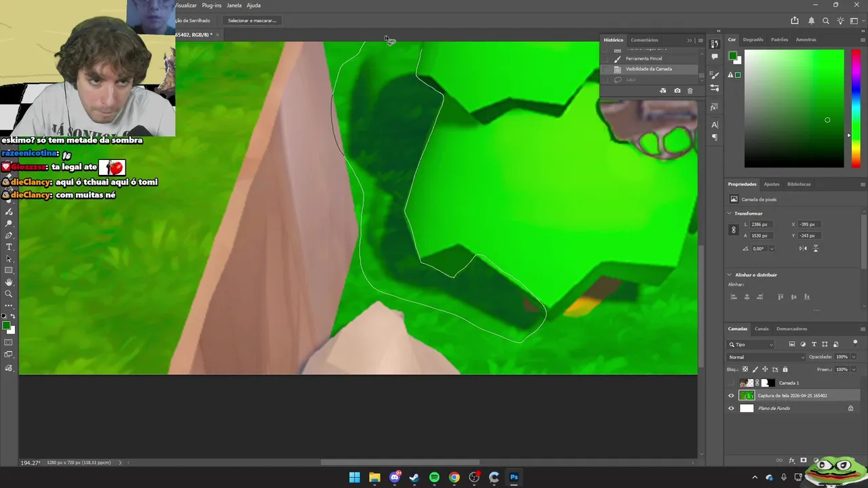Open the Janela menu

234,5
